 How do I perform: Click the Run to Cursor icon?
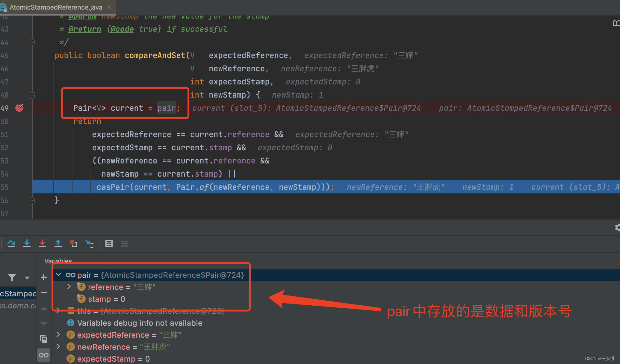pos(89,244)
